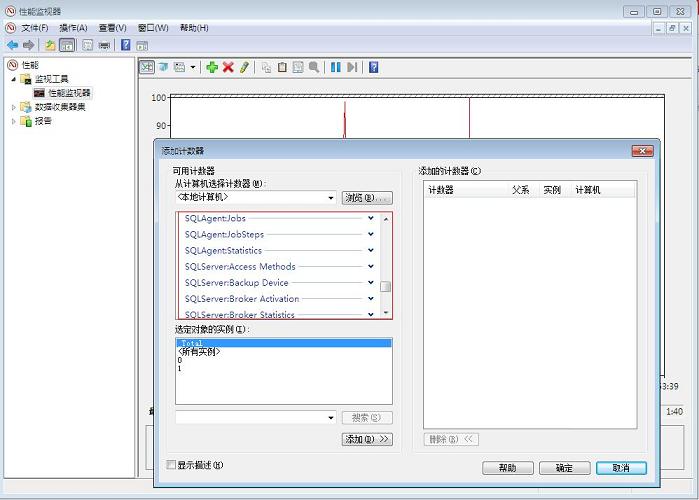Open the graph type dropdown arrow
This screenshot has width=699, height=500.
[x=193, y=67]
